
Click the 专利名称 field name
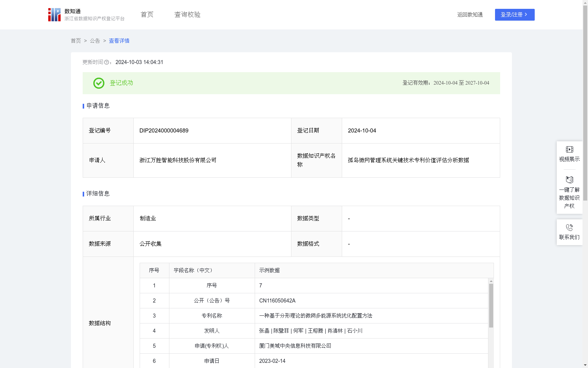tap(212, 316)
